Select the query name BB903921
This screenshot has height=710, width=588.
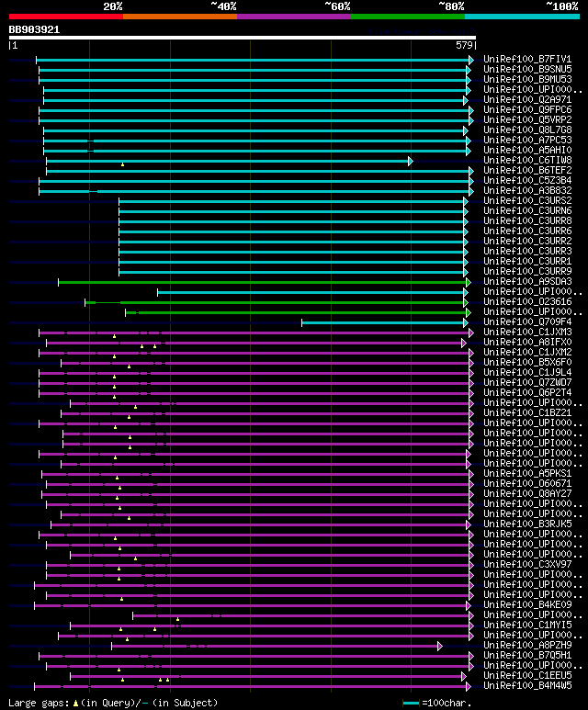34,30
